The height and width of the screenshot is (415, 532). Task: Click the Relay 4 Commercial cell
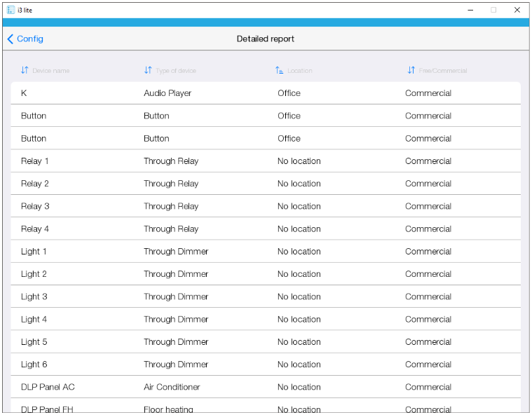[x=428, y=229]
